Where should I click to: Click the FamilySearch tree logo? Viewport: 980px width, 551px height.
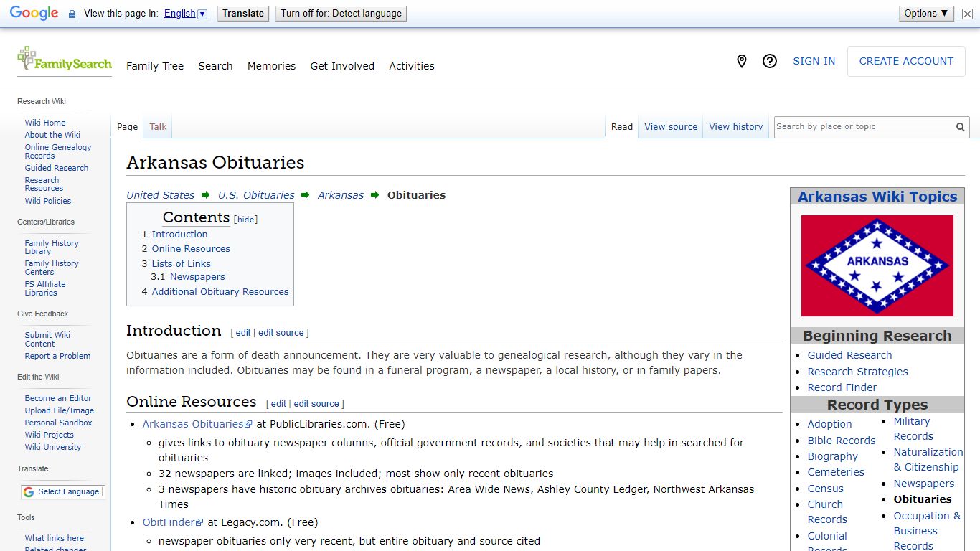tap(65, 60)
